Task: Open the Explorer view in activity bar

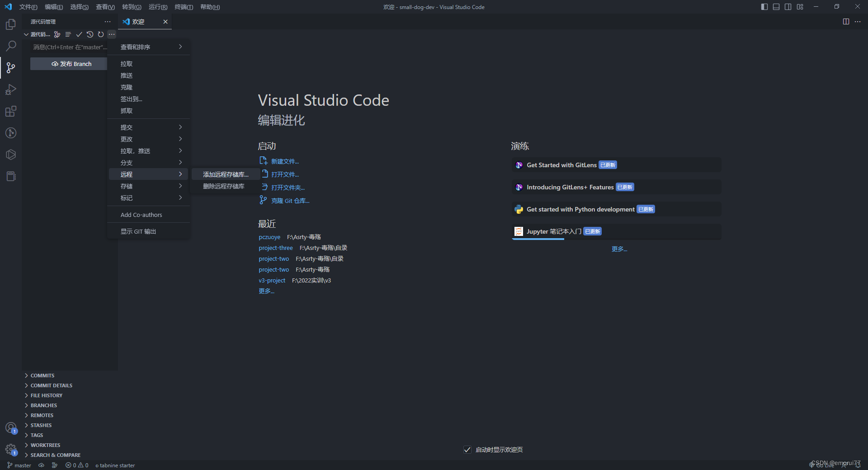Action: click(x=11, y=24)
